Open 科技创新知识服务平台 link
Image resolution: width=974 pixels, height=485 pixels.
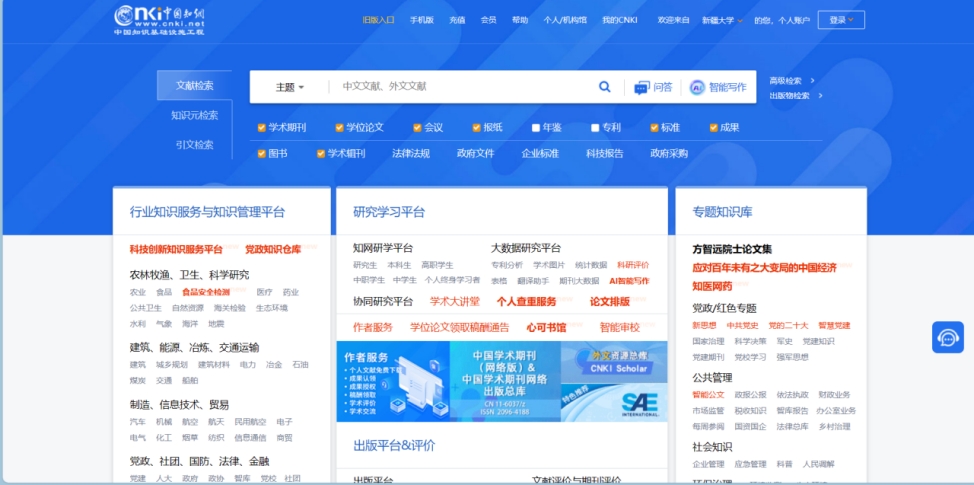[x=176, y=250]
